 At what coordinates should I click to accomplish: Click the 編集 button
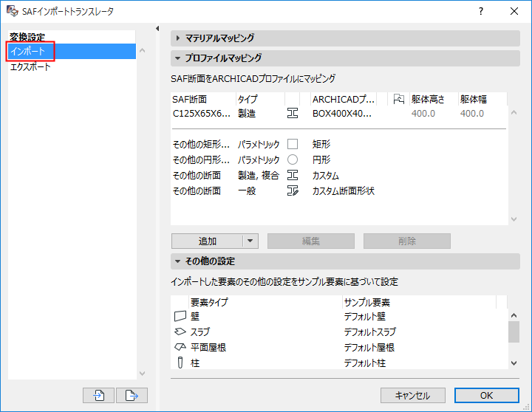click(311, 241)
